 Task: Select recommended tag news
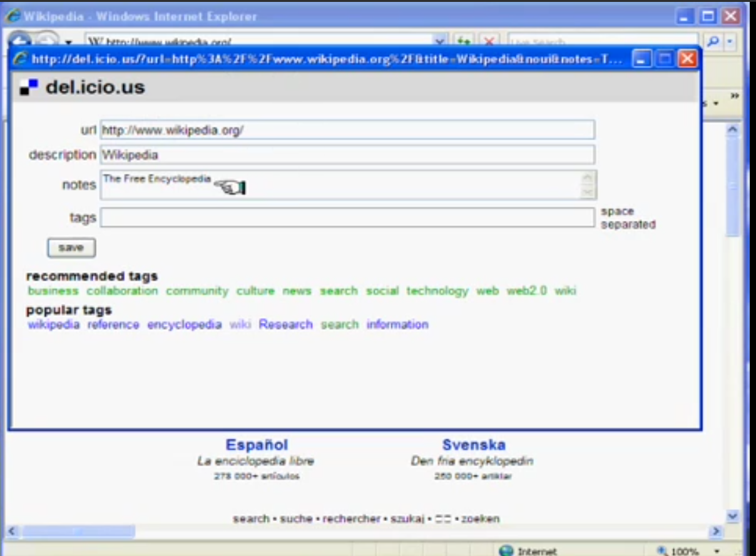297,291
